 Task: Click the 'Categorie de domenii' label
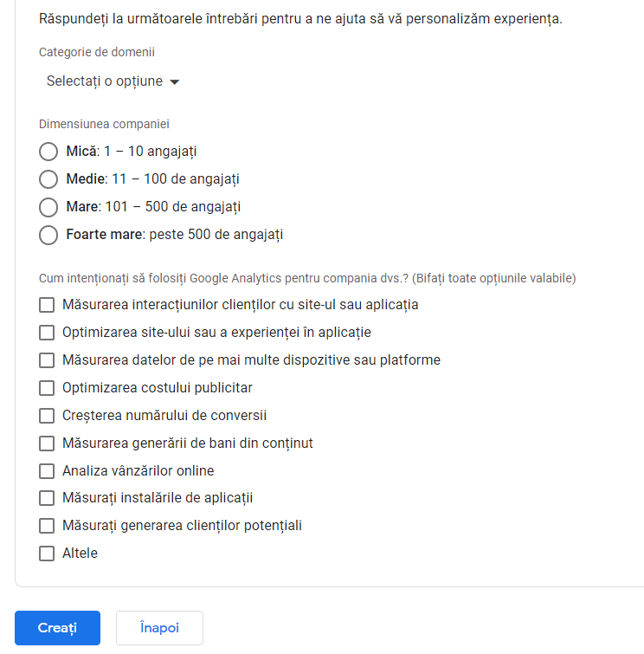coord(97,52)
